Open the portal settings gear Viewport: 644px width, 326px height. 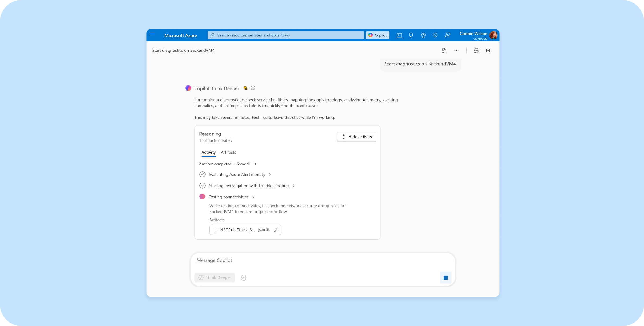tap(423, 35)
